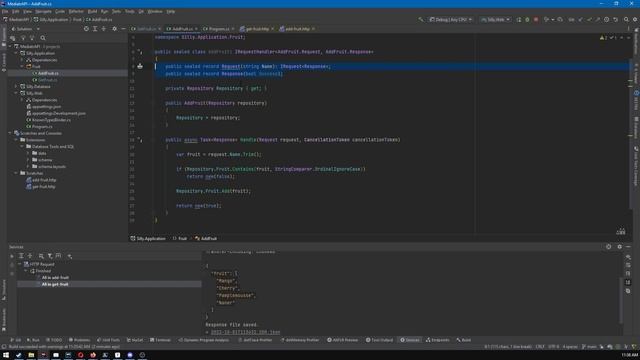
Task: Open Search Everywhere magnifier in top toolbar
Action: (x=626, y=19)
